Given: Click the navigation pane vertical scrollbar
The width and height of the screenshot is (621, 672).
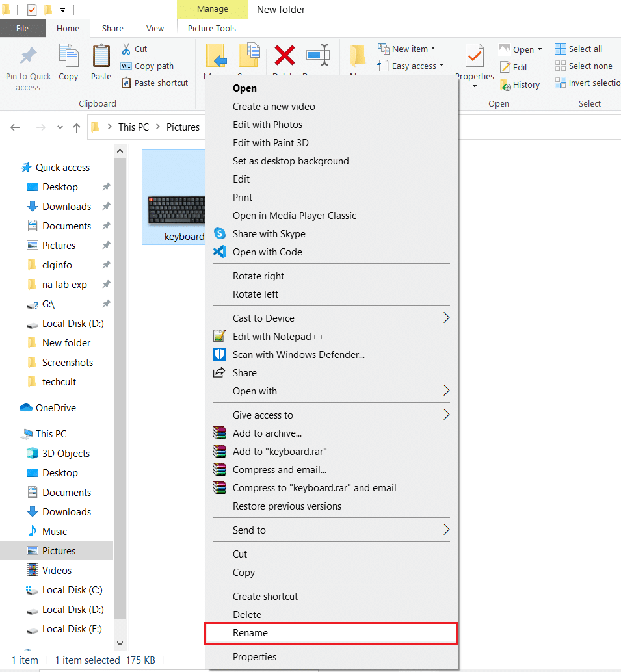Looking at the screenshot, I should (x=120, y=390).
